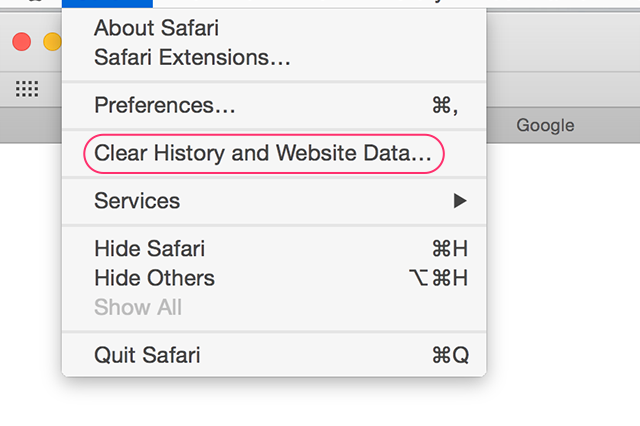
Task: Click the ⌘, shortcut beside Preferences
Action: pos(445,105)
